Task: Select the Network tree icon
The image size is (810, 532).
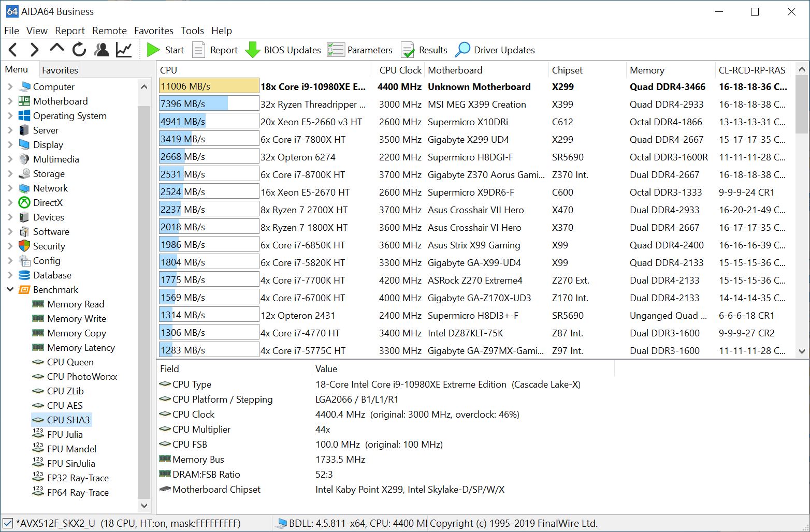Action: [24, 188]
